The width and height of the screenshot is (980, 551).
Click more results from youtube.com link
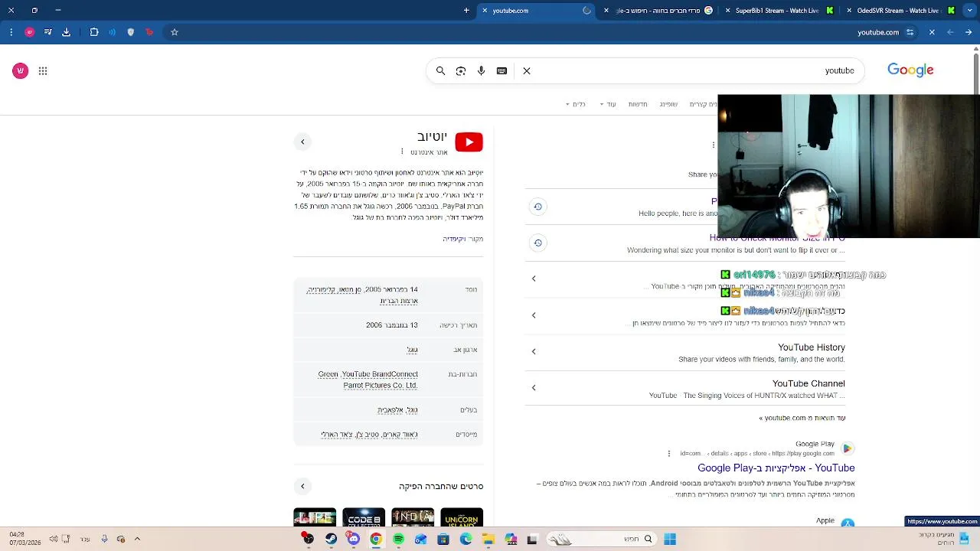(x=802, y=418)
